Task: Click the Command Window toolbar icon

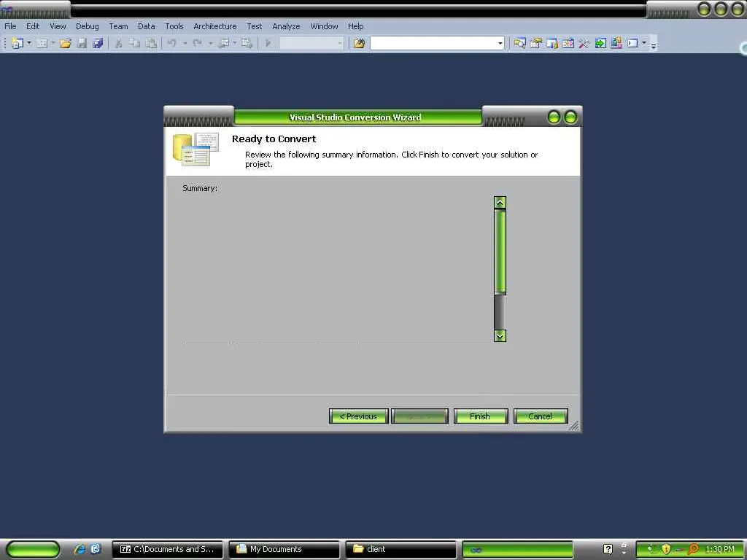Action: [632, 43]
